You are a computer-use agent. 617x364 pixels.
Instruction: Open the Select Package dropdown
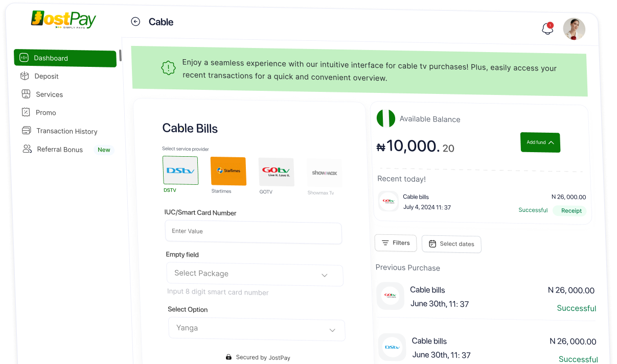click(255, 274)
